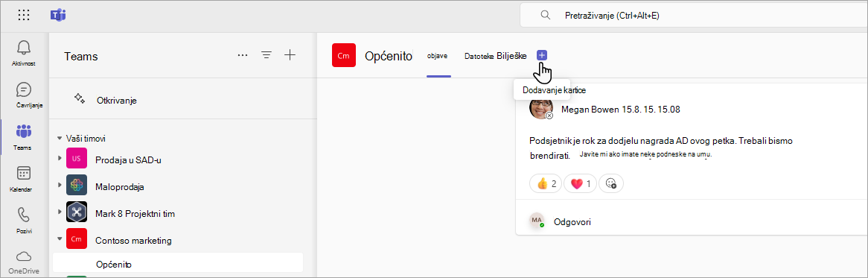Click the Microsoft Teams logo

[57, 15]
